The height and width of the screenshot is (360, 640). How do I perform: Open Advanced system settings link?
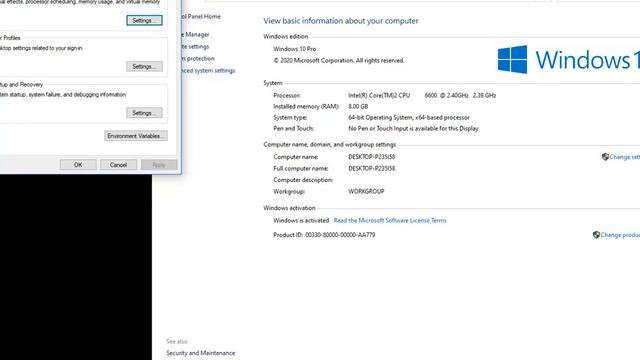click(x=209, y=70)
